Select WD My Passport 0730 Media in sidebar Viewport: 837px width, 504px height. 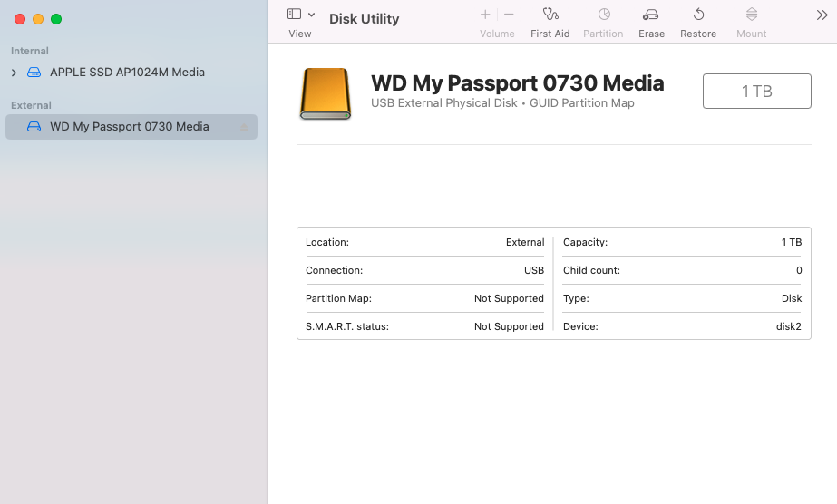pos(131,127)
